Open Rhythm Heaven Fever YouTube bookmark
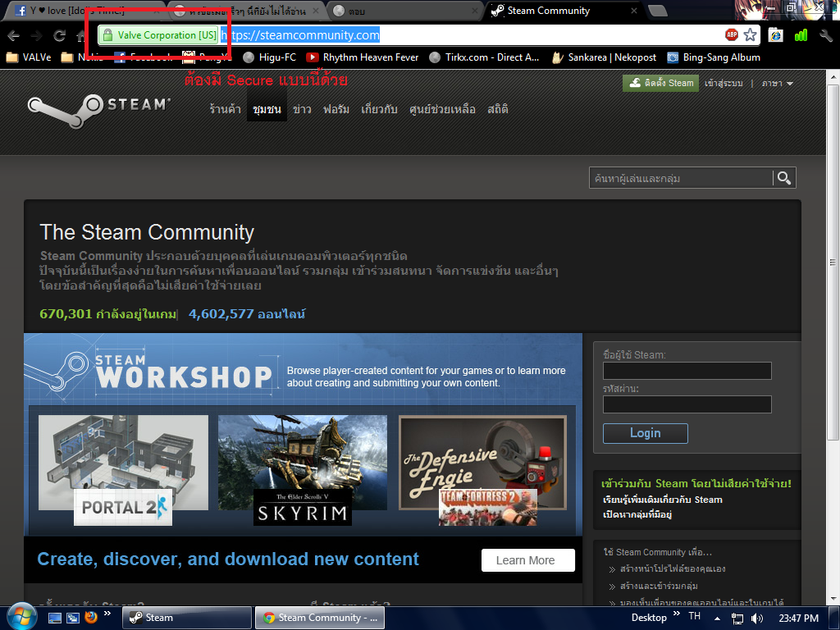 click(x=362, y=57)
